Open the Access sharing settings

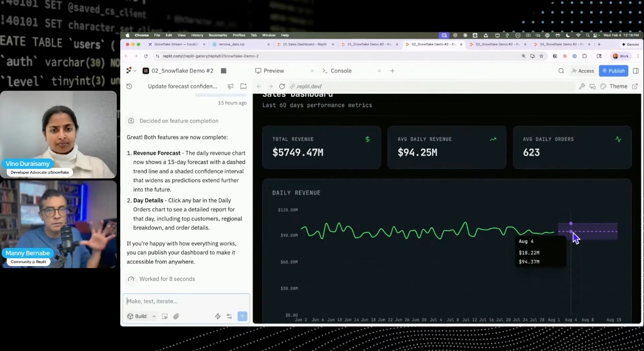pyautogui.click(x=583, y=71)
